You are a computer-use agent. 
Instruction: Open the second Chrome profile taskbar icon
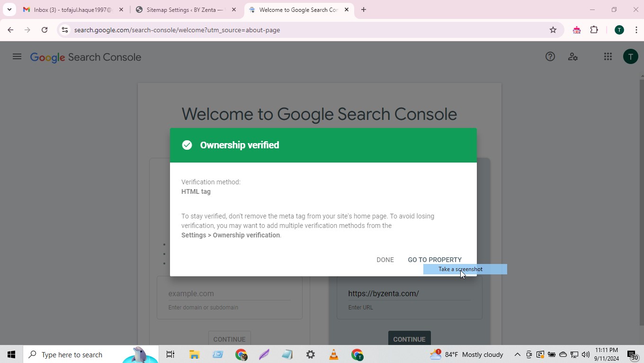coord(357,354)
